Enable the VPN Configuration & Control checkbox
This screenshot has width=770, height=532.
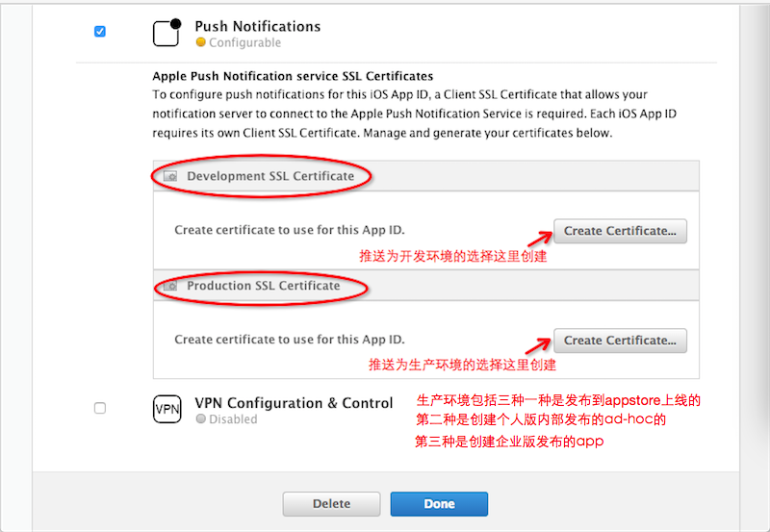(100, 408)
